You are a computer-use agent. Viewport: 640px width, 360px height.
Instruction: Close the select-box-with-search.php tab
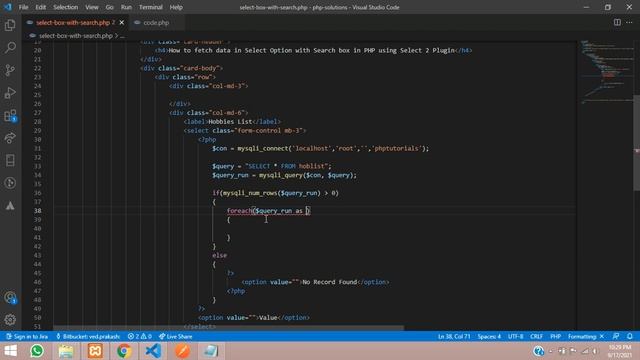tap(122, 22)
